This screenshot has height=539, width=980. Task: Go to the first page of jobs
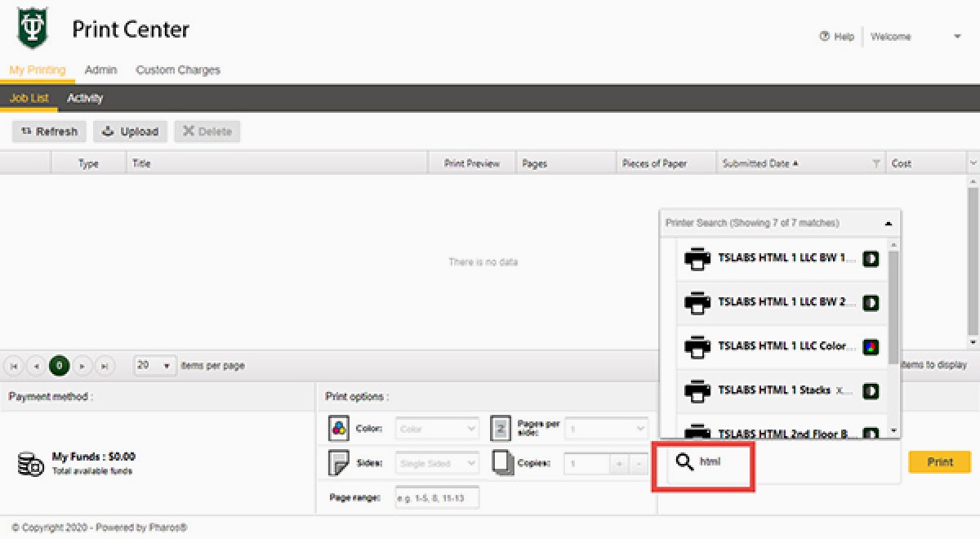click(15, 366)
